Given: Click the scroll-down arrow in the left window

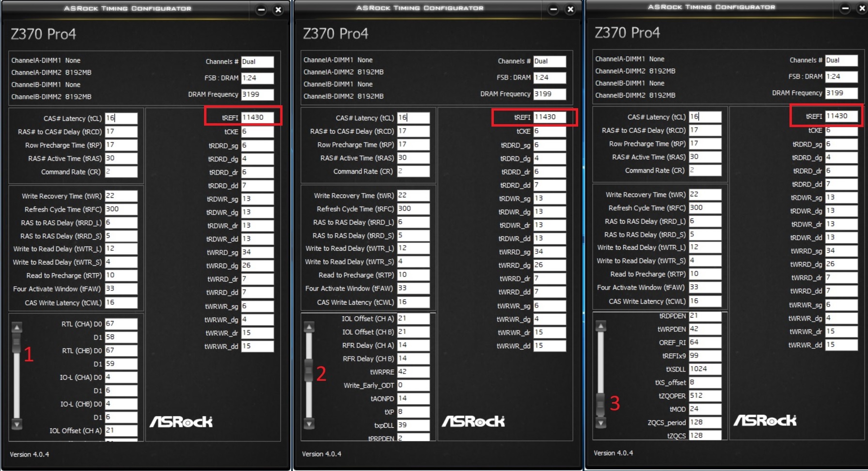Looking at the screenshot, I should [x=17, y=424].
